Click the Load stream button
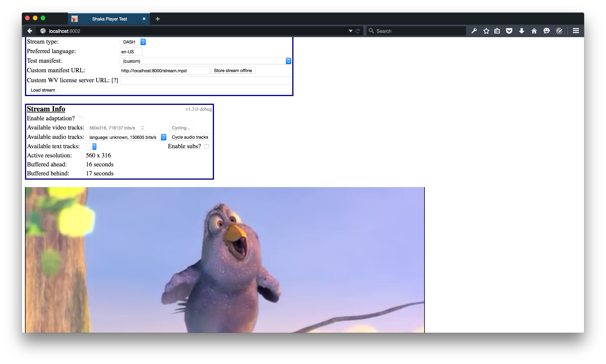The width and height of the screenshot is (606, 364). pos(43,90)
